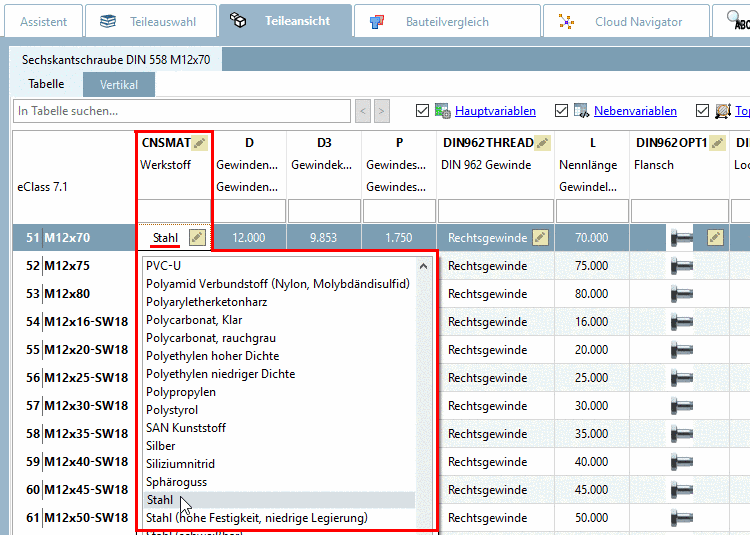Image resolution: width=750 pixels, height=535 pixels.
Task: Click the pencil icon next to CNSMAT header
Action: point(199,142)
